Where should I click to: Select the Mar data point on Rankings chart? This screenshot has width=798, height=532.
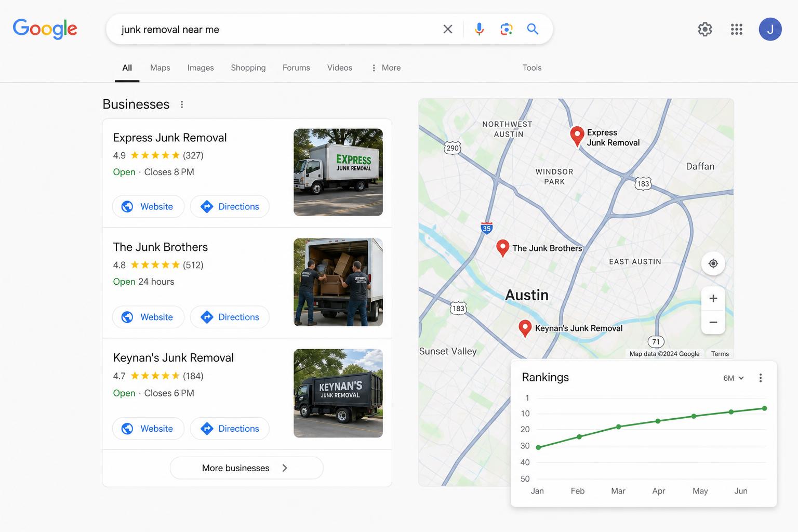pyautogui.click(x=618, y=427)
